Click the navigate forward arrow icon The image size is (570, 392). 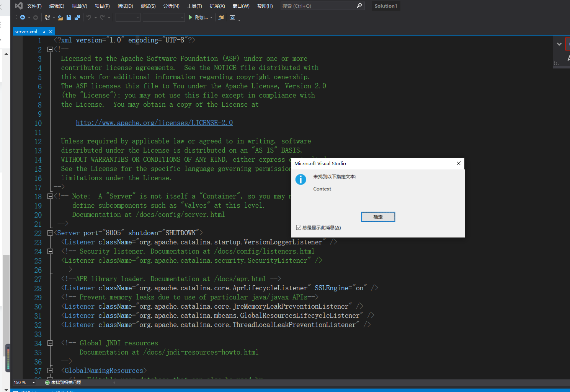pyautogui.click(x=35, y=17)
